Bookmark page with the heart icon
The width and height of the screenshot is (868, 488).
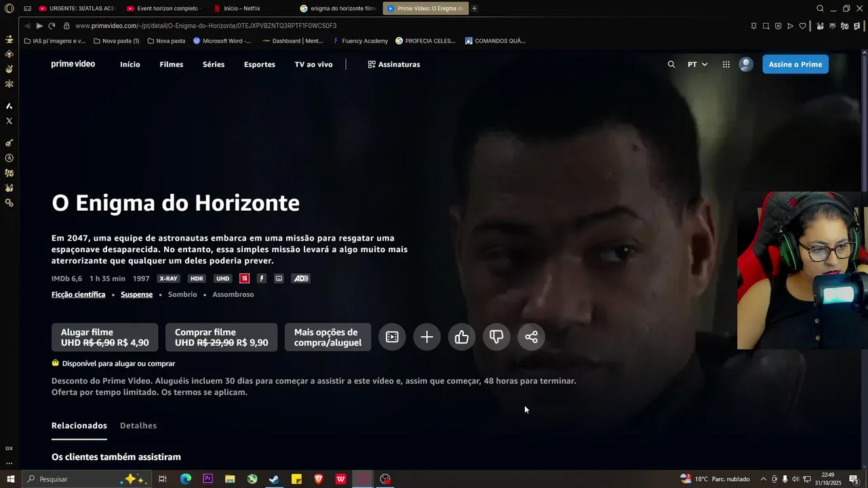coord(803,26)
